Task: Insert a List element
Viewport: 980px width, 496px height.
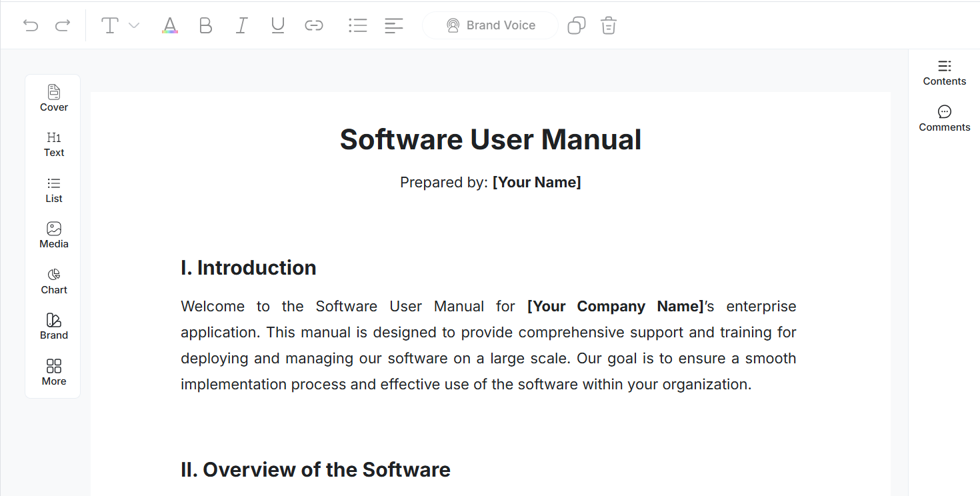Action: (x=53, y=189)
